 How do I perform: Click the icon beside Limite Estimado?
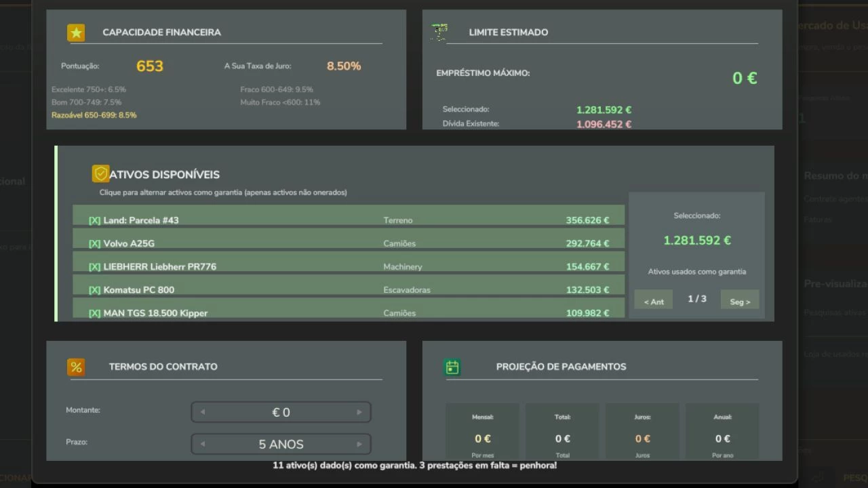[x=439, y=32]
